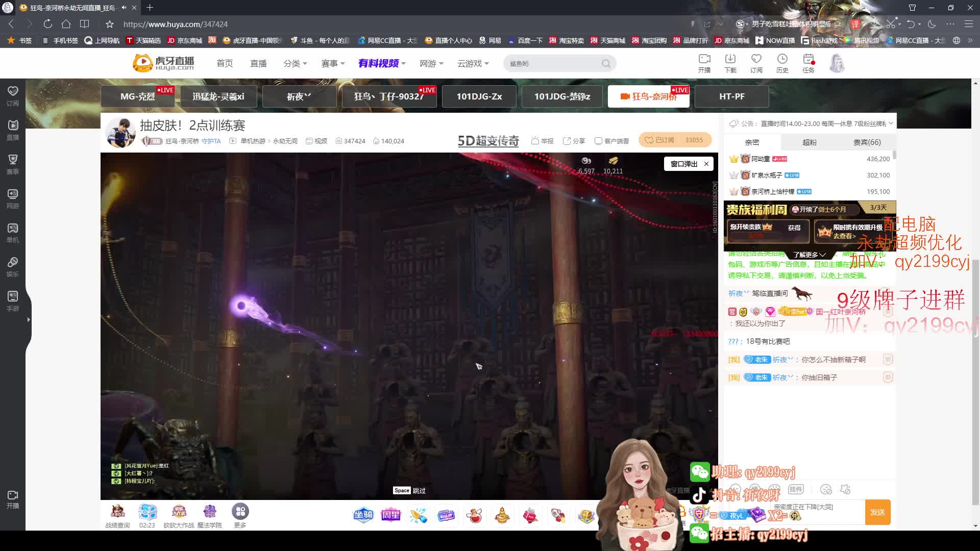Click the browser address bar URL

click(176, 24)
